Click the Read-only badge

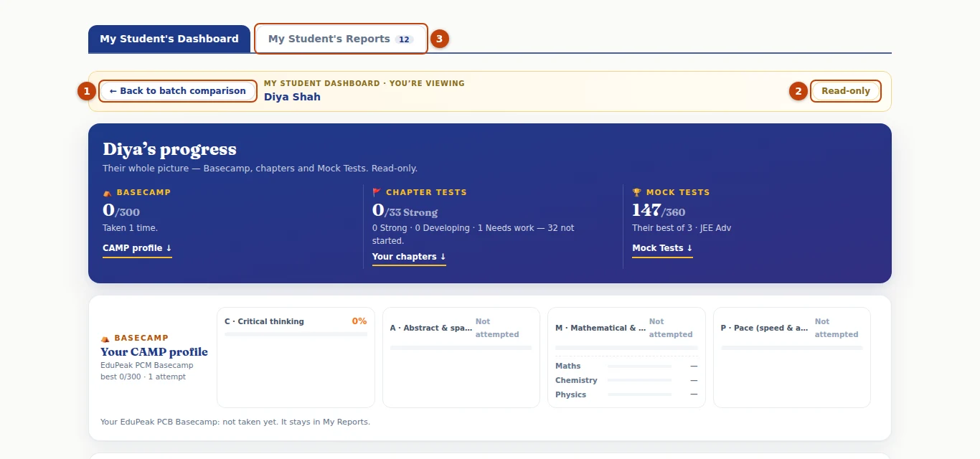846,91
